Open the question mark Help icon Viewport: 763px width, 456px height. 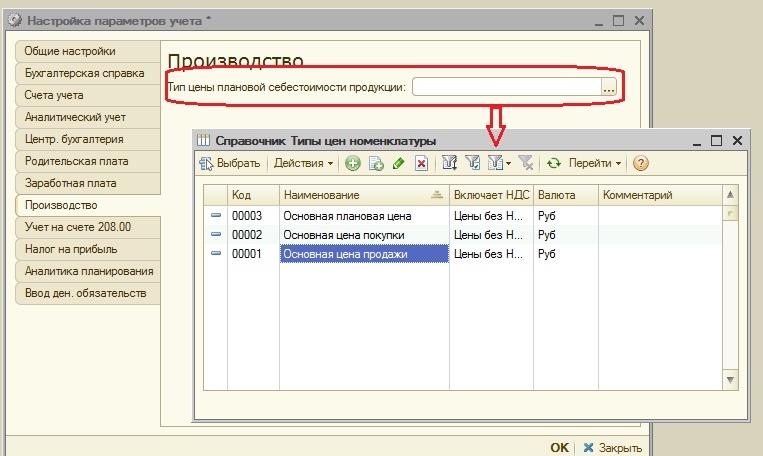(x=640, y=164)
